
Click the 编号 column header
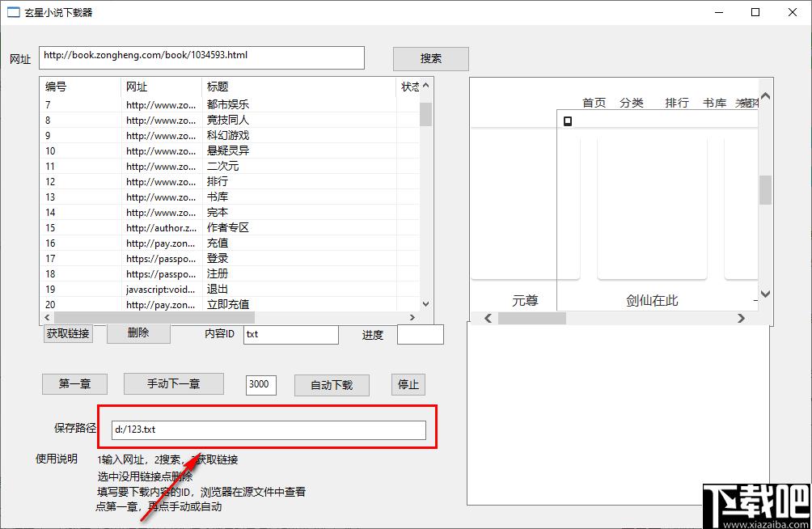click(x=80, y=87)
